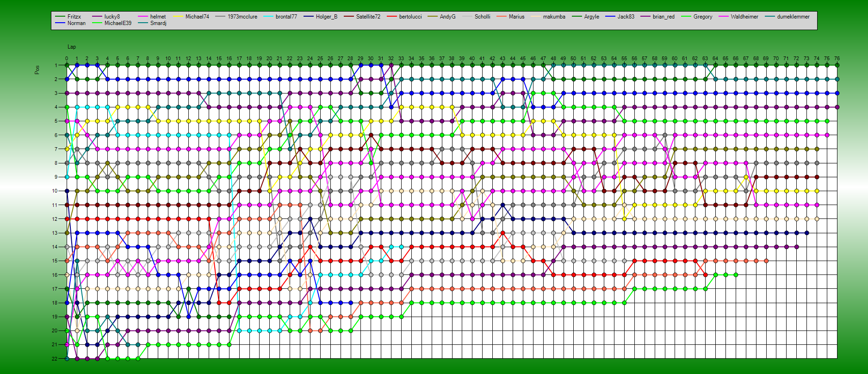Select lap 30 axis label
This screenshot has width=868, height=374.
pos(371,59)
